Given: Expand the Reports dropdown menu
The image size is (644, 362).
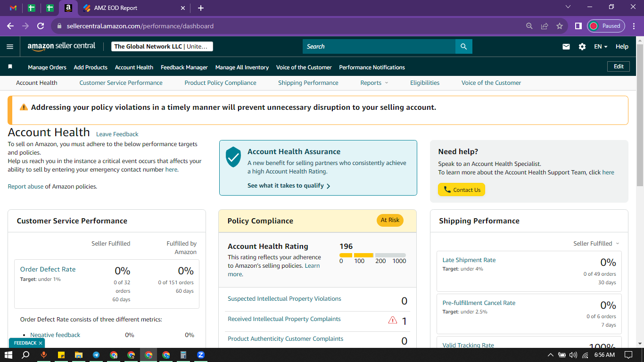Looking at the screenshot, I should click(374, 83).
